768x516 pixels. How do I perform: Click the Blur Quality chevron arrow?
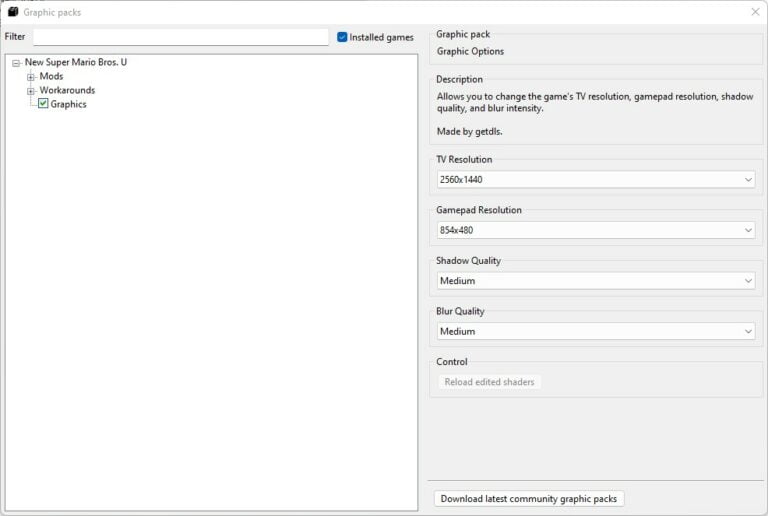[x=748, y=331]
